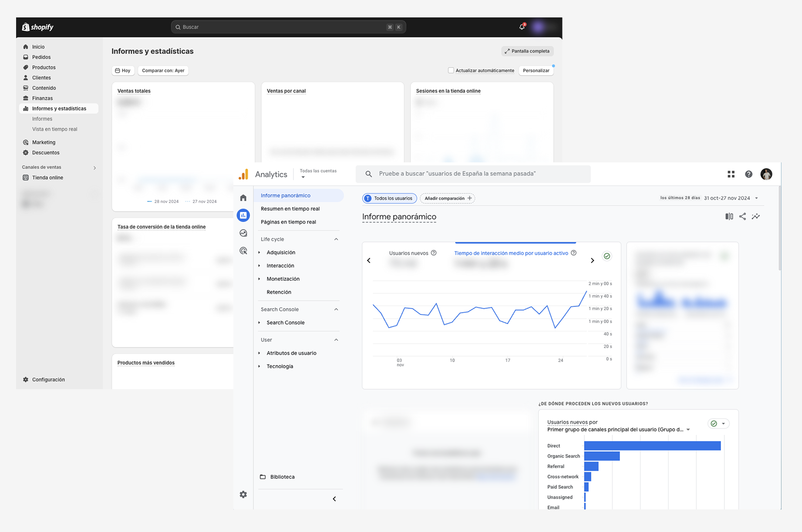Open Pedidos in Shopify sidebar
This screenshot has width=802, height=532.
(41, 57)
